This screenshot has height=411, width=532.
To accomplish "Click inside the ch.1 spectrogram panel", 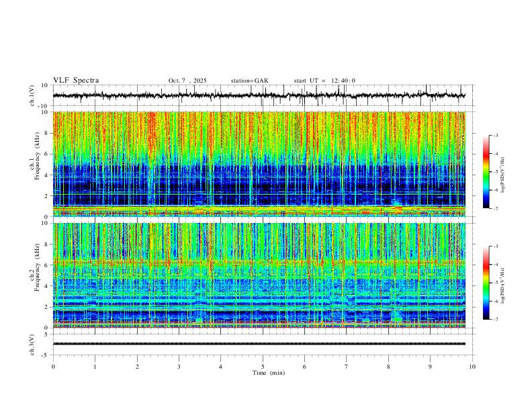I will pyautogui.click(x=259, y=164).
